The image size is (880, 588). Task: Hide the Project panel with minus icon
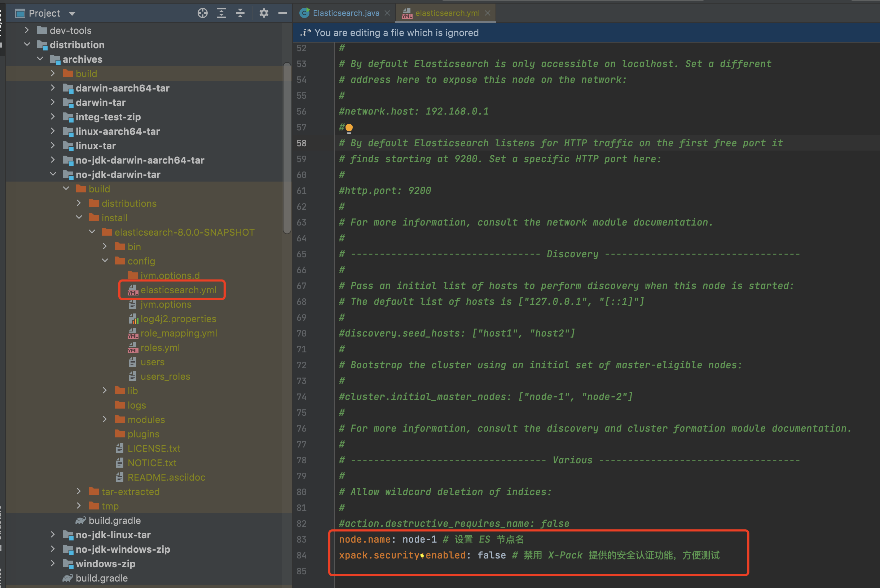click(283, 13)
